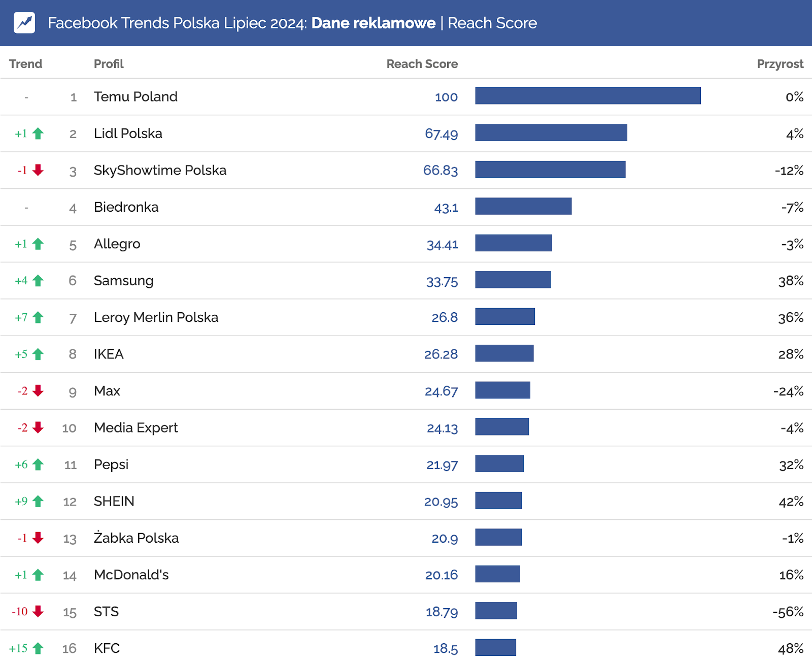Click the Profil column header
This screenshot has width=812, height=662.
[x=109, y=64]
